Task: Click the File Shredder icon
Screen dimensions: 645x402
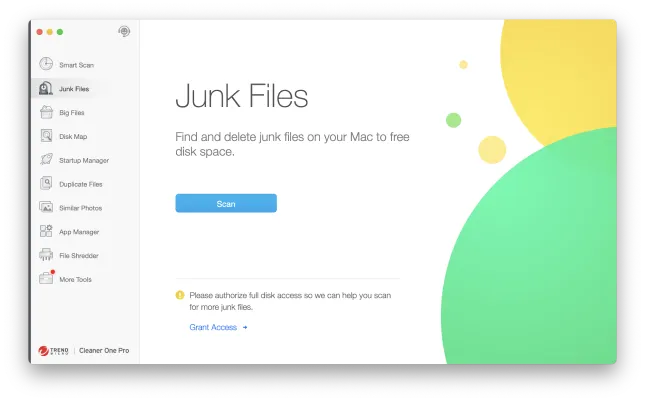Action: click(46, 256)
